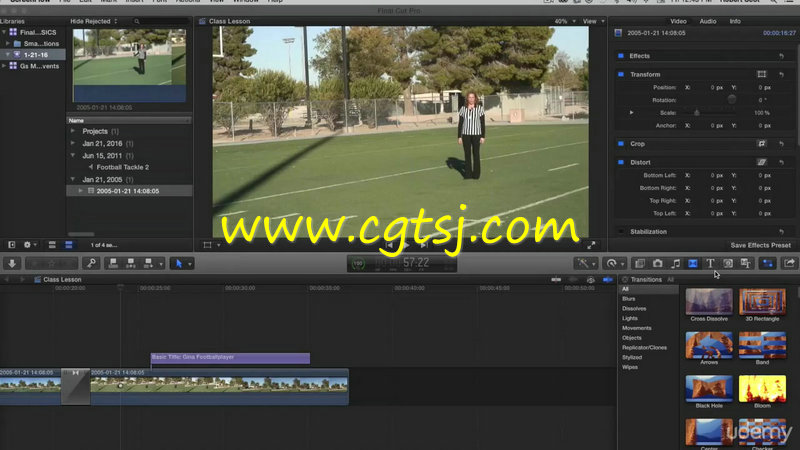Click the insert clip edit button
This screenshot has height=450, width=800.
click(131, 263)
